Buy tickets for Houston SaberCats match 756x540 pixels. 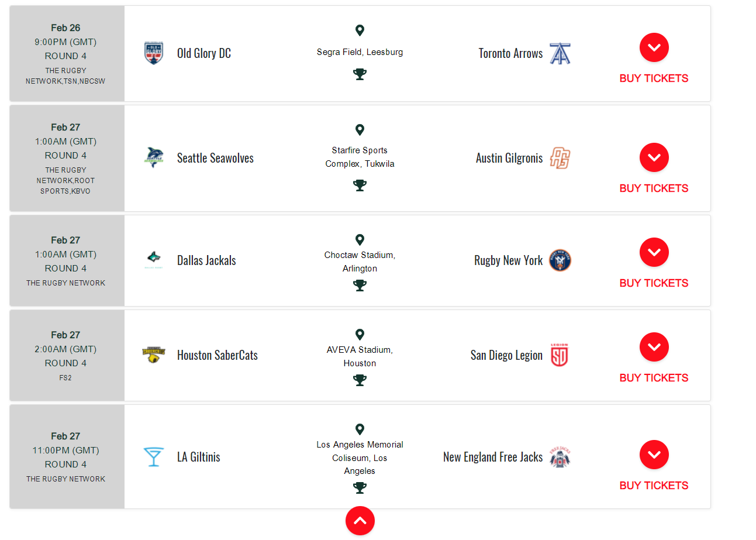[654, 378]
